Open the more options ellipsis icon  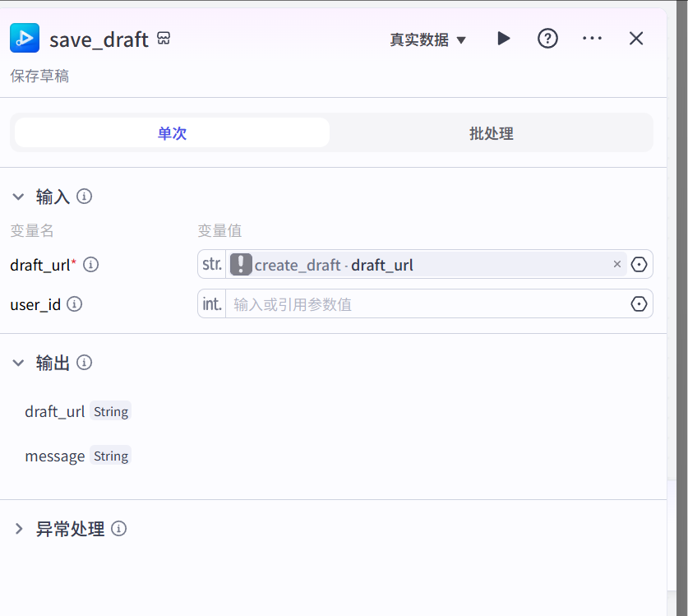tap(592, 38)
